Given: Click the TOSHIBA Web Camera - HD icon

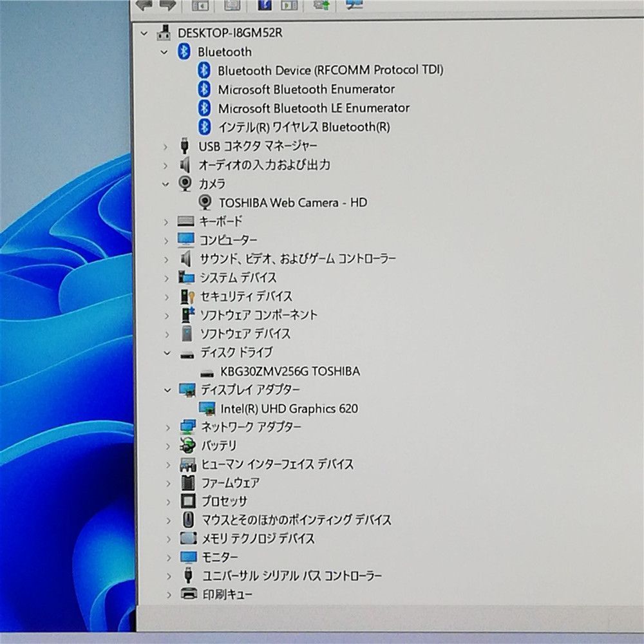Looking at the screenshot, I should tap(205, 202).
